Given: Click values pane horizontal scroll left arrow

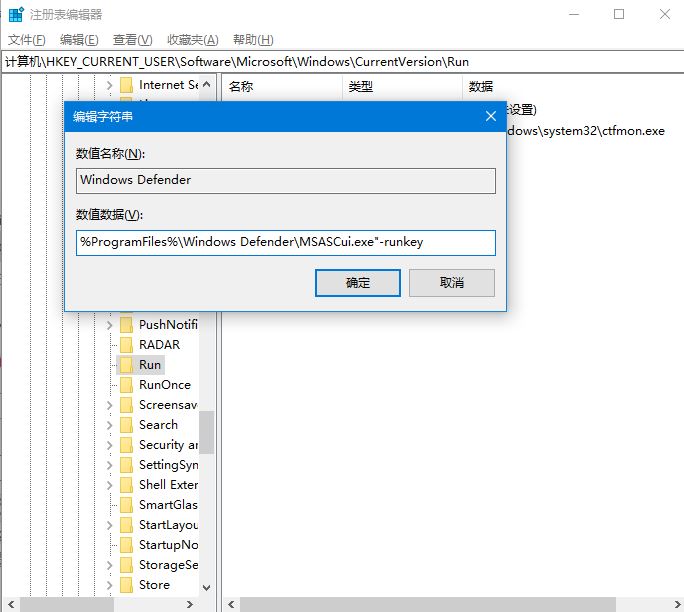Looking at the screenshot, I should point(231,604).
